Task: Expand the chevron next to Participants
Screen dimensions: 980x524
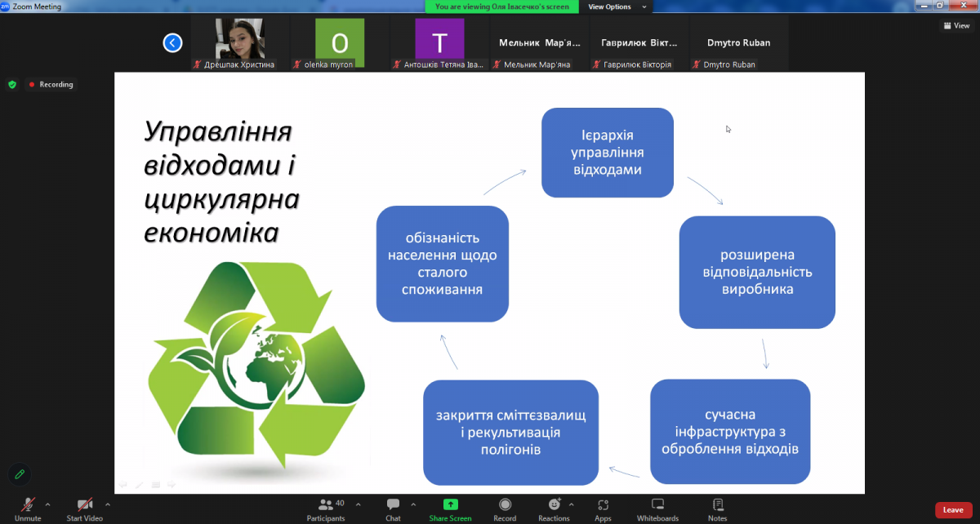Action: coord(358,504)
